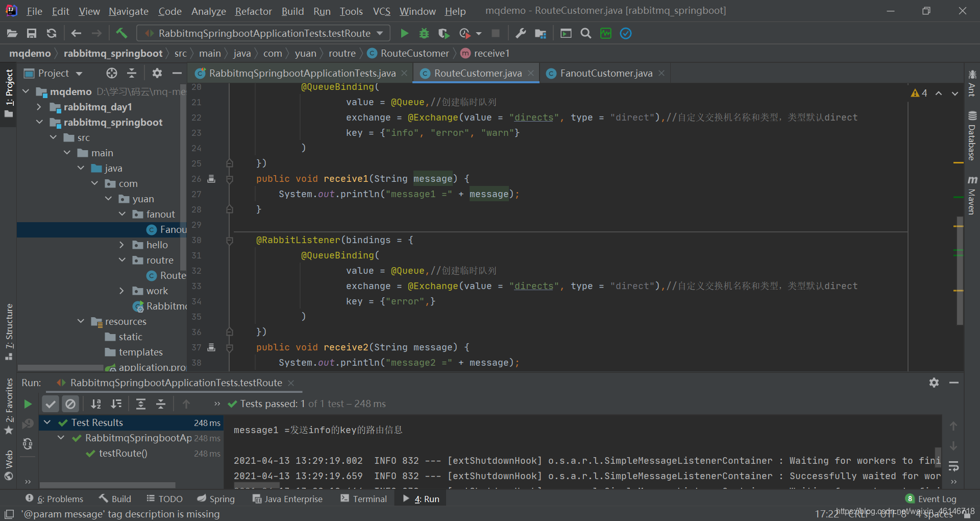
Task: Click the Project panel horizontal scrollbar
Action: pos(60,368)
